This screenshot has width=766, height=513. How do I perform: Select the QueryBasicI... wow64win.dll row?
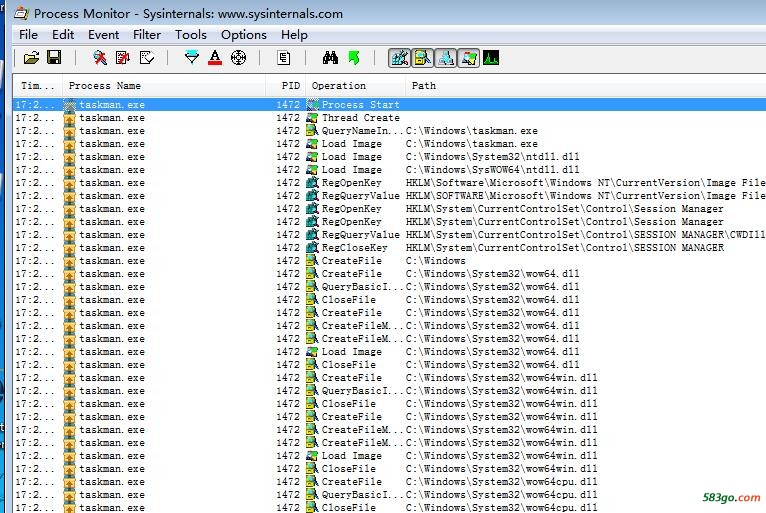point(389,391)
